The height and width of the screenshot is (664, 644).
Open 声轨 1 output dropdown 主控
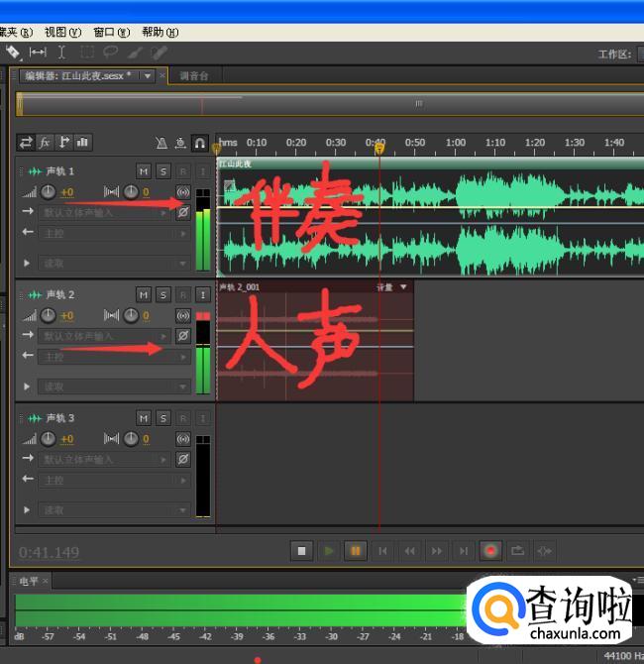point(114,233)
